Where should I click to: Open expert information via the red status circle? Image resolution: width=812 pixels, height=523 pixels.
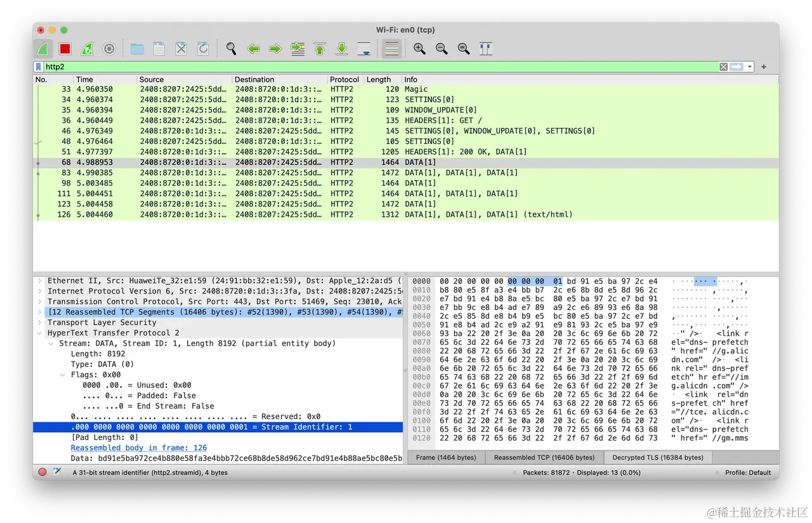coord(43,472)
